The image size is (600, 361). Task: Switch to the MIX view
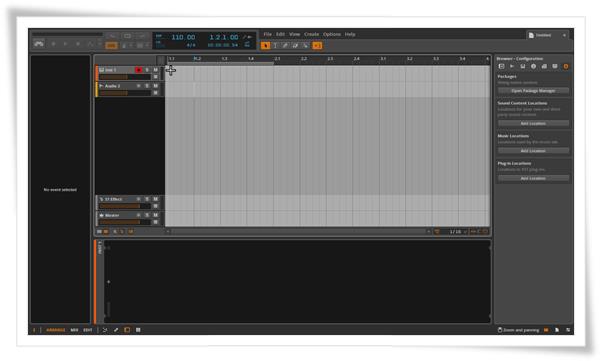(74, 330)
